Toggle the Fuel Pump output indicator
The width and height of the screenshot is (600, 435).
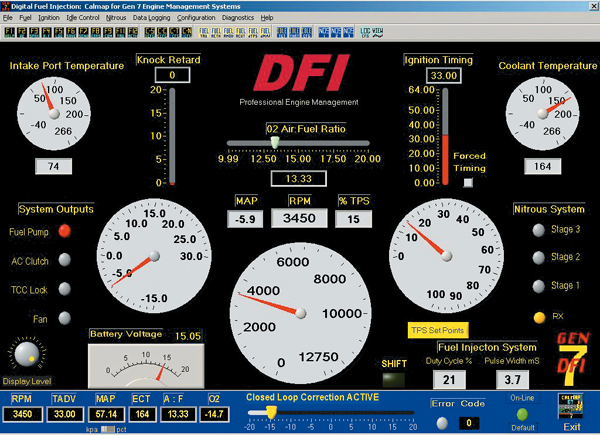pyautogui.click(x=65, y=231)
